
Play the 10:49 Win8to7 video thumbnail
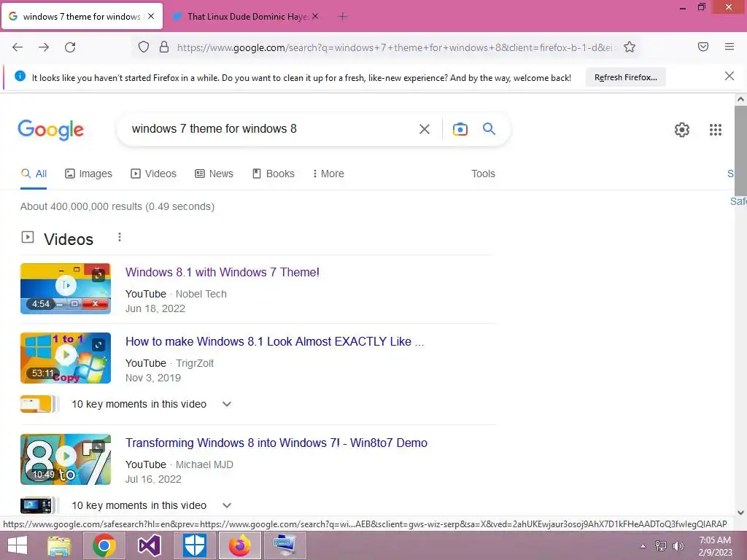pyautogui.click(x=66, y=459)
